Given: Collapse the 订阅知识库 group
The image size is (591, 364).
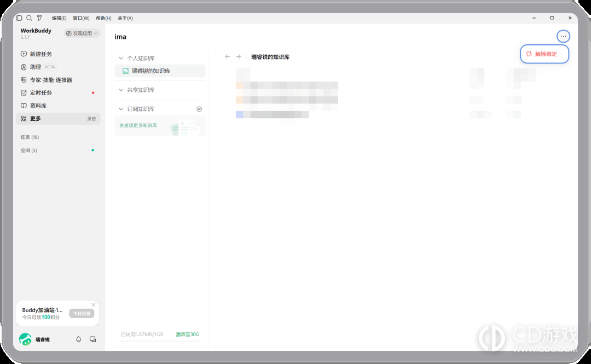Looking at the screenshot, I should point(120,109).
